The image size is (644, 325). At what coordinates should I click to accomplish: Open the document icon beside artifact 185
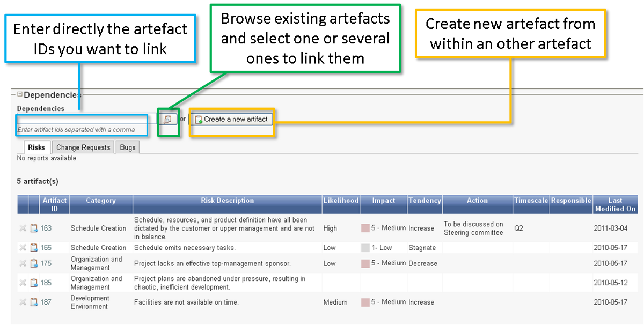(x=34, y=283)
